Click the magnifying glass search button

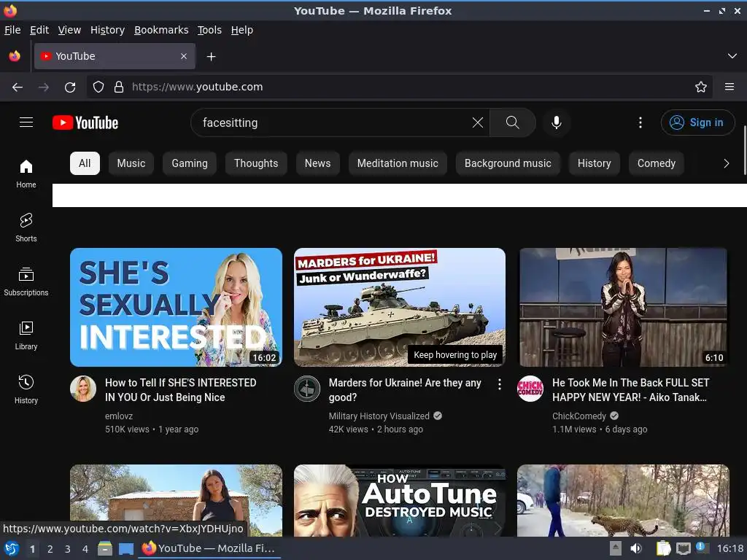513,122
